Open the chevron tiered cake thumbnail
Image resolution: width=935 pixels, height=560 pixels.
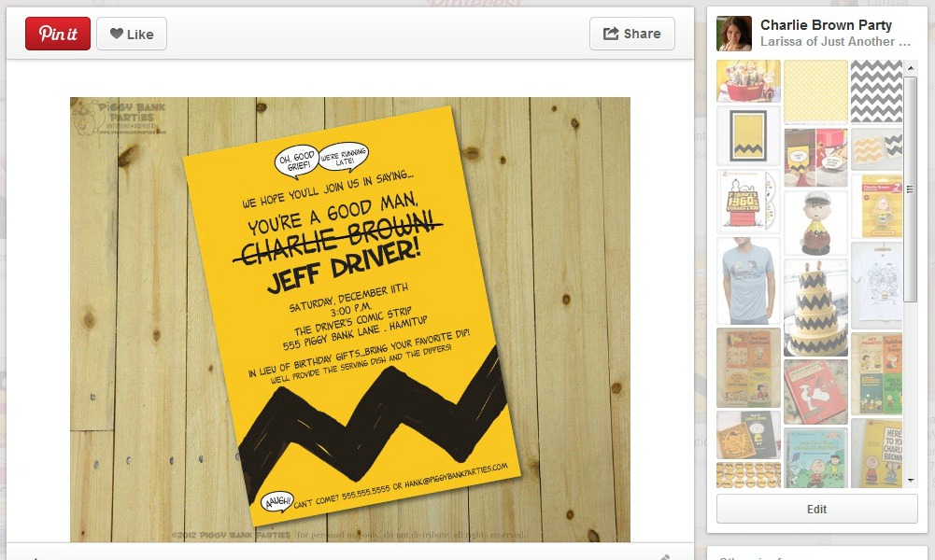(x=815, y=308)
